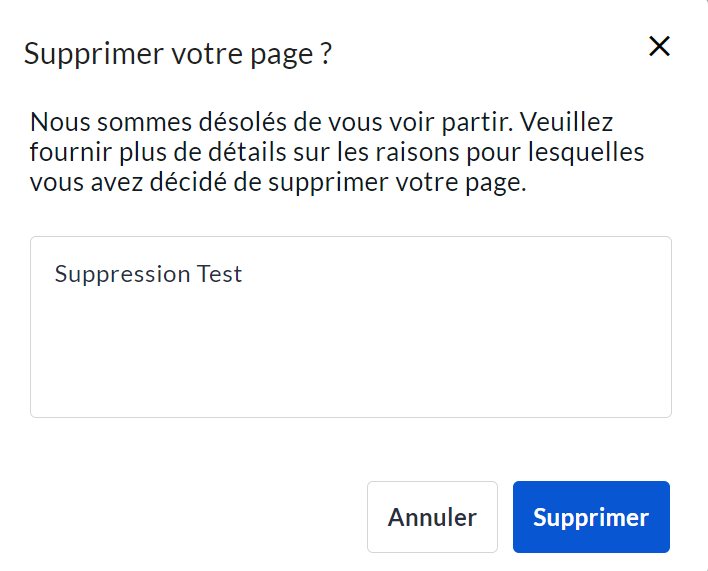Cancel the deletion via Annuler

[432, 517]
